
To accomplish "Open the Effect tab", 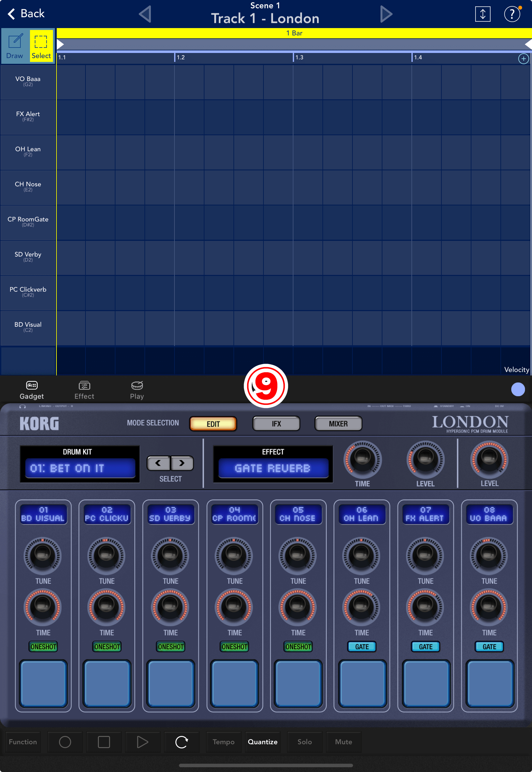I will tap(84, 390).
